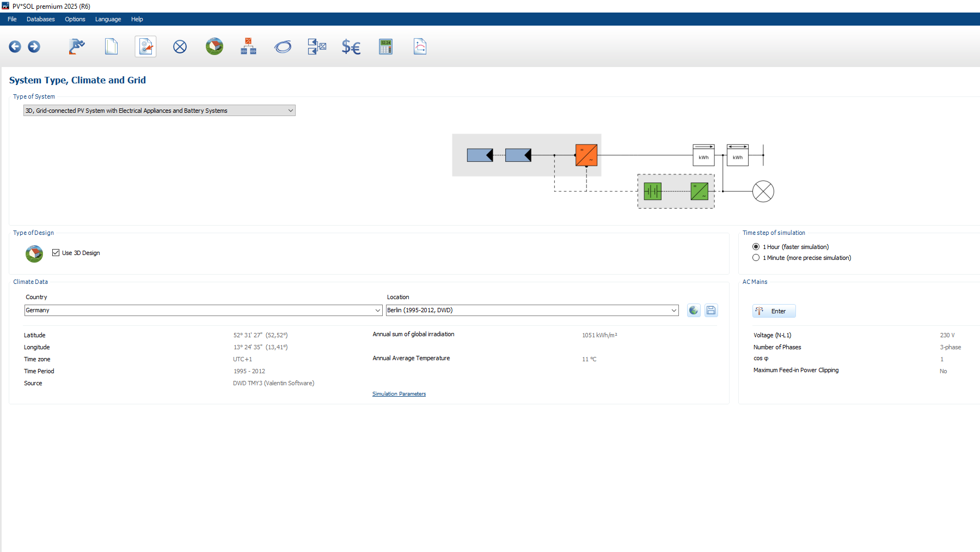This screenshot has width=980, height=552.
Task: Expand the Country dropdown showing Germany
Action: click(378, 310)
